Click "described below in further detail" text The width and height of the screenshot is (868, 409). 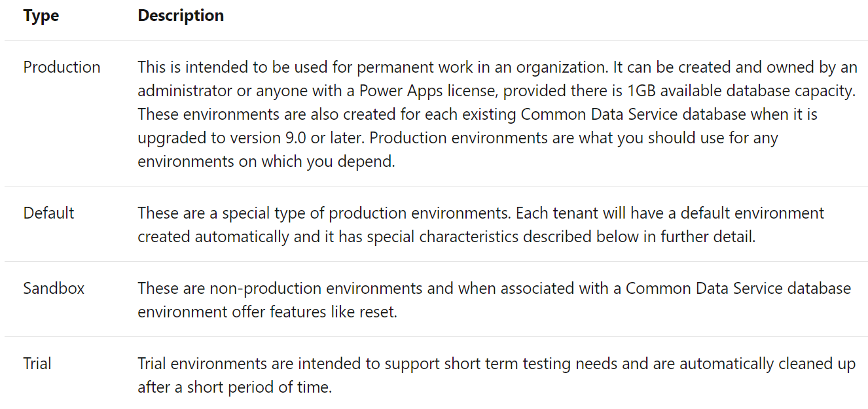point(644,237)
